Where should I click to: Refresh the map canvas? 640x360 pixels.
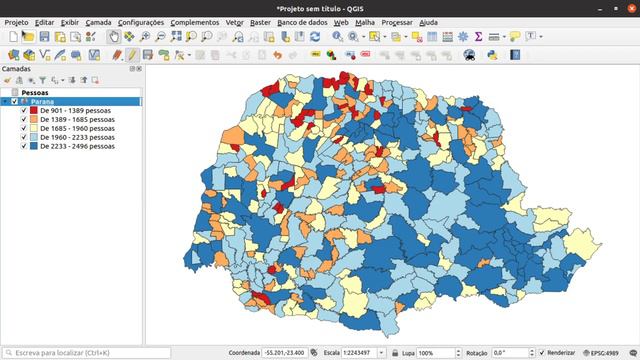(315, 37)
